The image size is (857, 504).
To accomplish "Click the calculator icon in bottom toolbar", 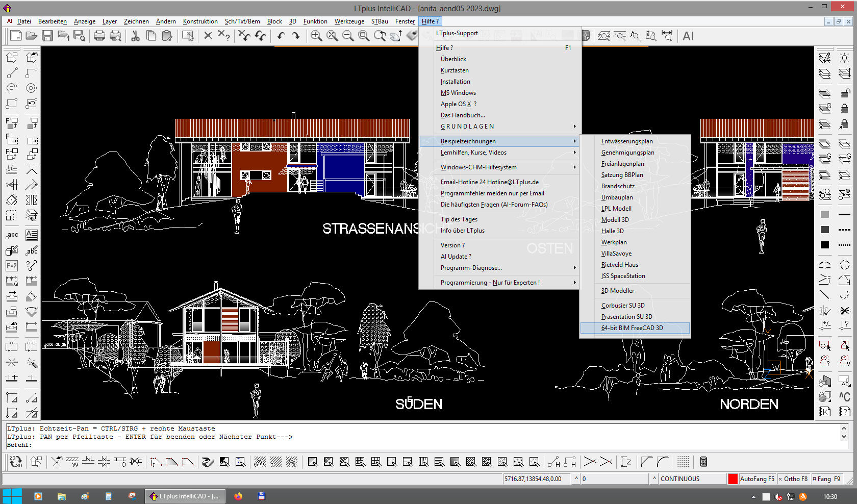I will click(703, 462).
